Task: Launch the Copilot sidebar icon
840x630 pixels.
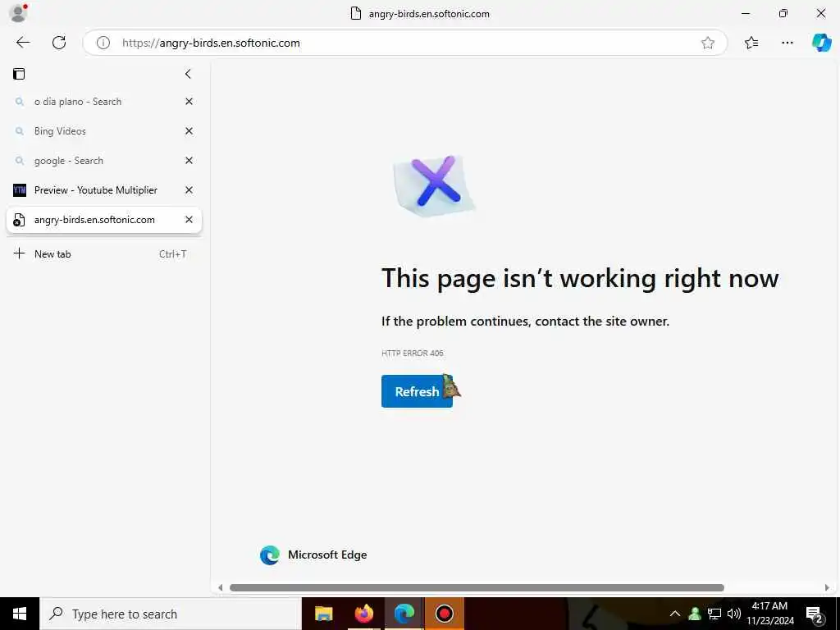Action: click(x=821, y=43)
